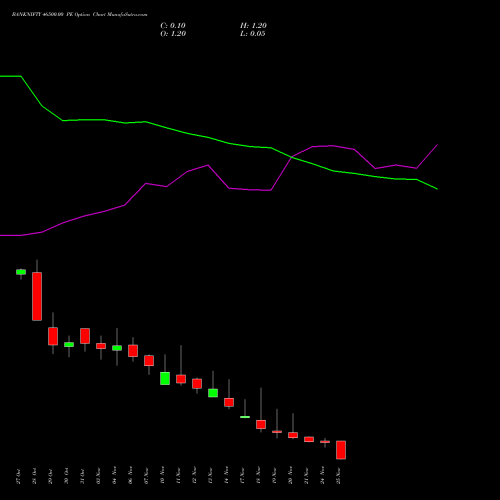
Task: Select the red candle above 06 Nov
Action: 133,351
